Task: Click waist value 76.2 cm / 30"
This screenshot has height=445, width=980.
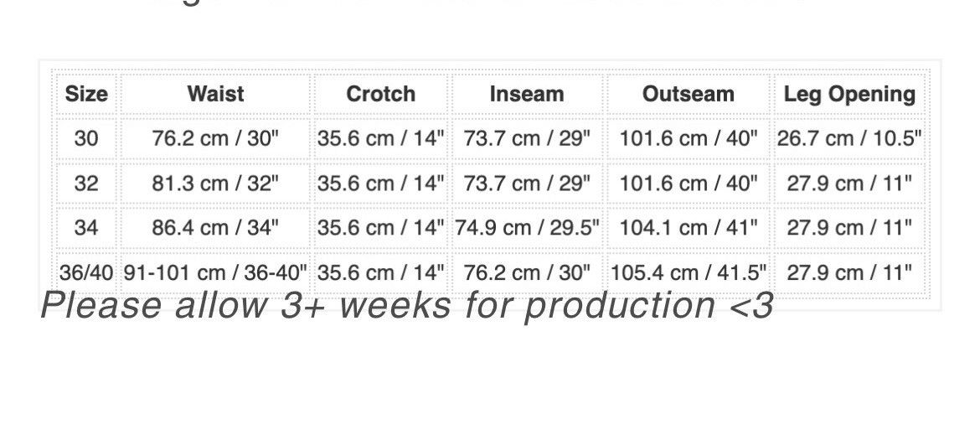Action: pyautogui.click(x=215, y=138)
